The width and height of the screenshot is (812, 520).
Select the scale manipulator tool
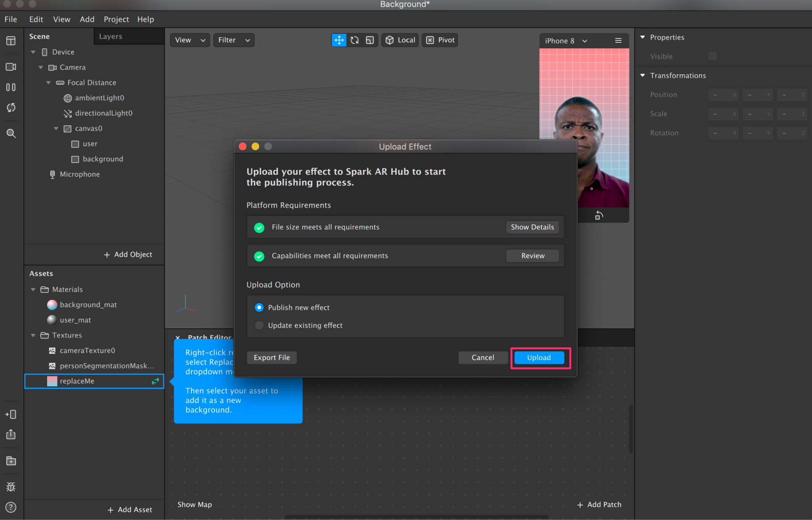tap(370, 40)
